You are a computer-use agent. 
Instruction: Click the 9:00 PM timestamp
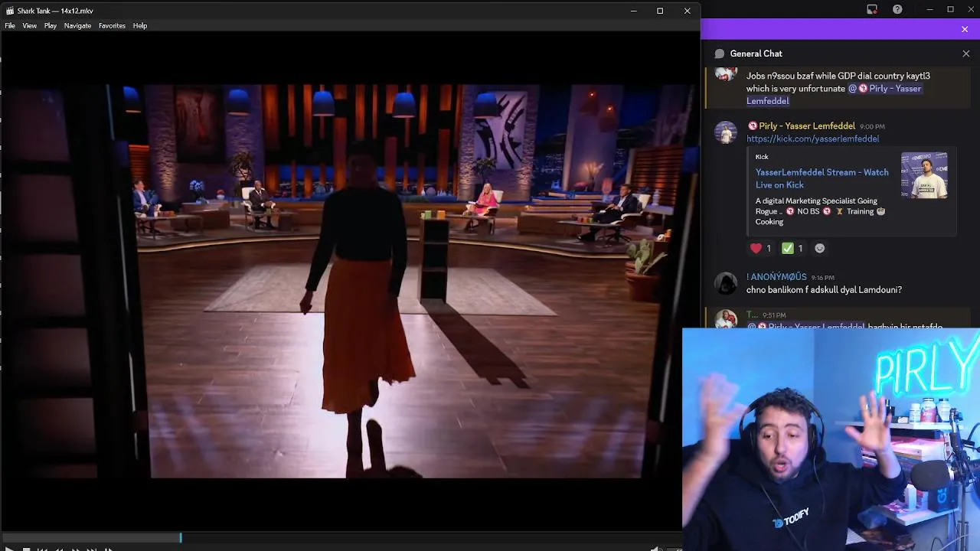tap(872, 127)
